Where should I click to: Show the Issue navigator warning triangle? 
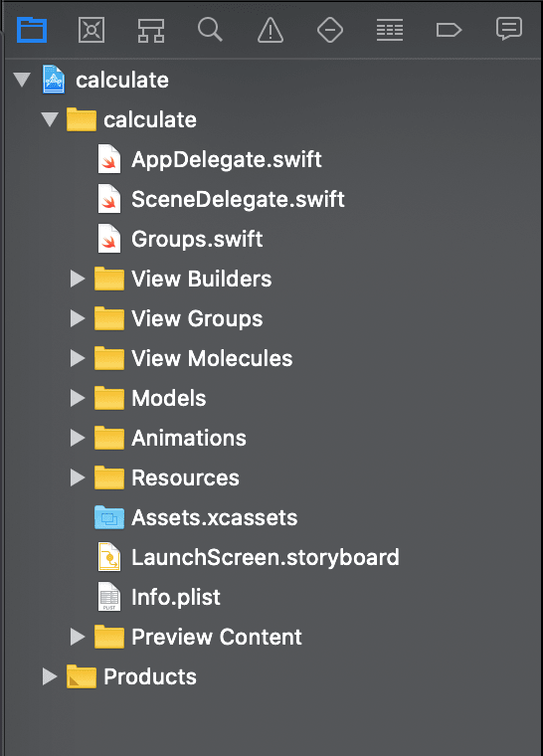(x=271, y=30)
